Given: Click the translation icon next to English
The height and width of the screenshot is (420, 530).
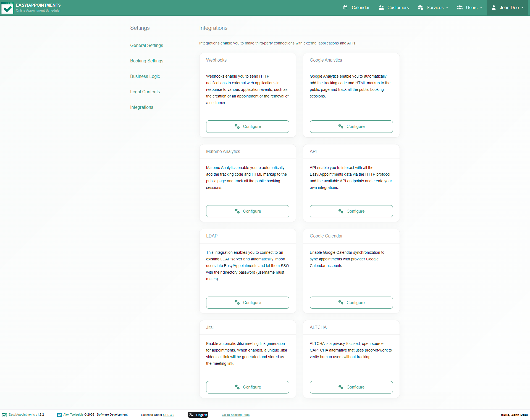Looking at the screenshot, I should [x=191, y=414].
